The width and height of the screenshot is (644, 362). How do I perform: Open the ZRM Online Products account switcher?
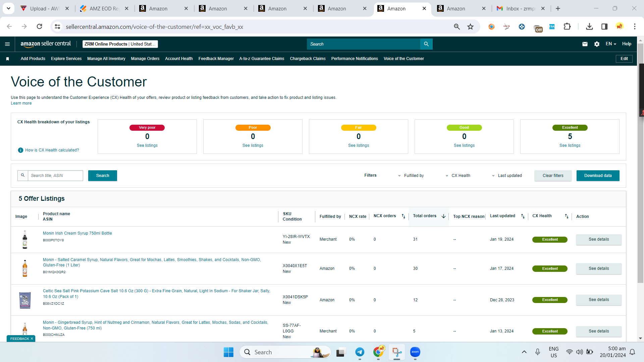coord(120,44)
